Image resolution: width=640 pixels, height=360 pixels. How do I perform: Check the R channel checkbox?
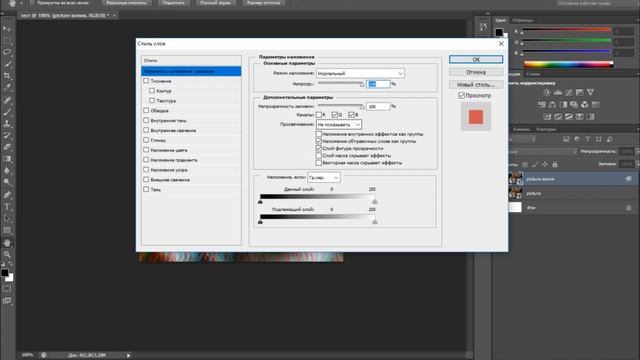319,115
